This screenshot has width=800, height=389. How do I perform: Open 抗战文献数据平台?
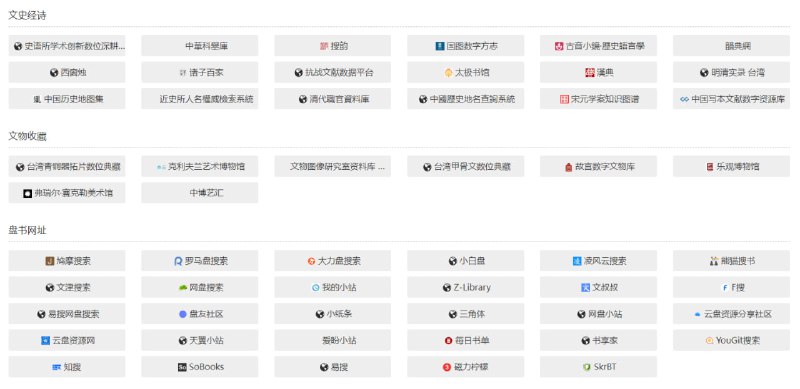pyautogui.click(x=333, y=72)
